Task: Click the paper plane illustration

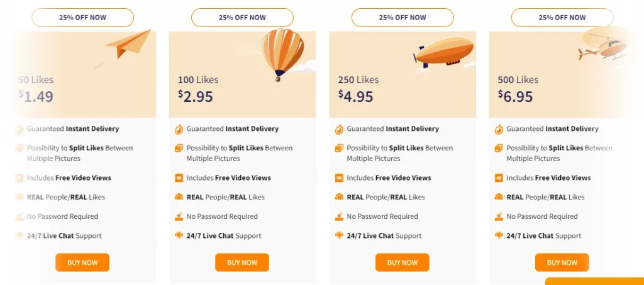Action: click(x=128, y=45)
